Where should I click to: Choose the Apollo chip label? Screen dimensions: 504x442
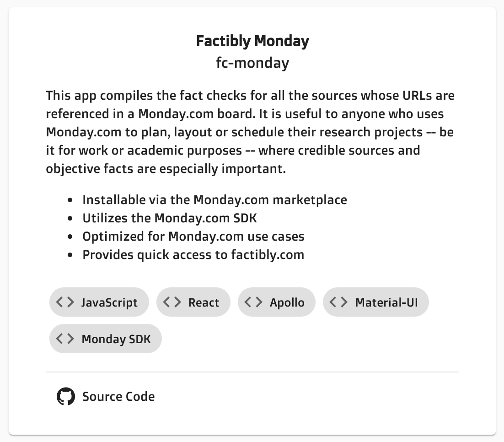[x=287, y=302]
